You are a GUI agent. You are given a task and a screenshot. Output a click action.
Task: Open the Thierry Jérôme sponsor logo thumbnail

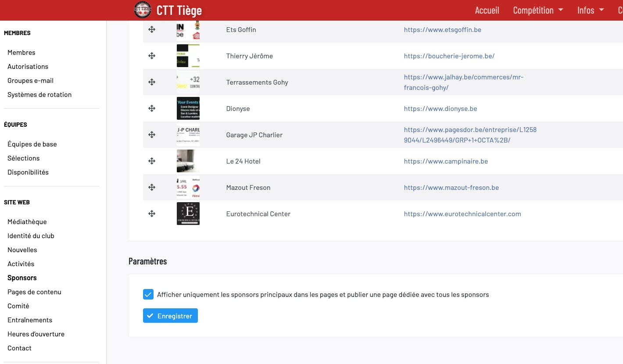[188, 56]
